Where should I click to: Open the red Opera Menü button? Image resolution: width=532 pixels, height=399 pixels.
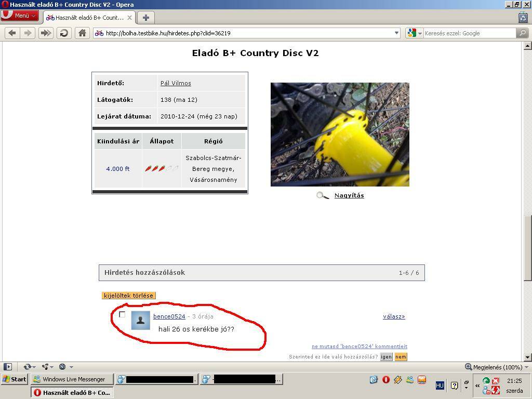coord(19,16)
